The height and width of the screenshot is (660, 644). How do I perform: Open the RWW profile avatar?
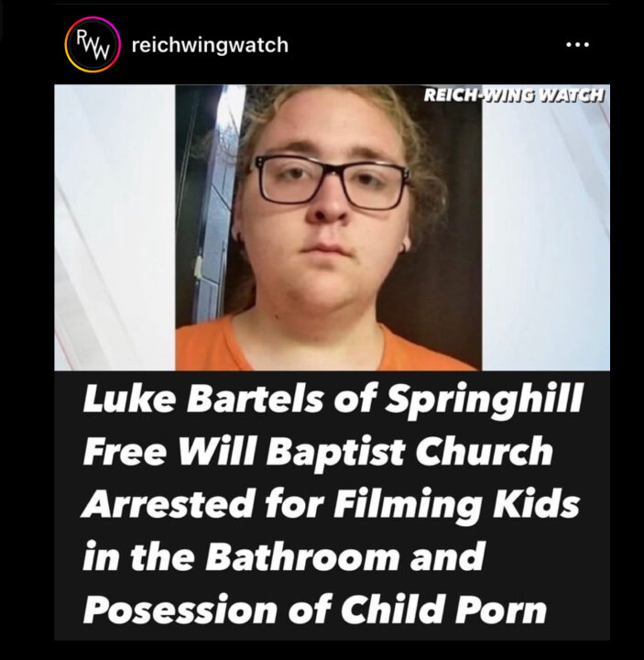[x=93, y=44]
